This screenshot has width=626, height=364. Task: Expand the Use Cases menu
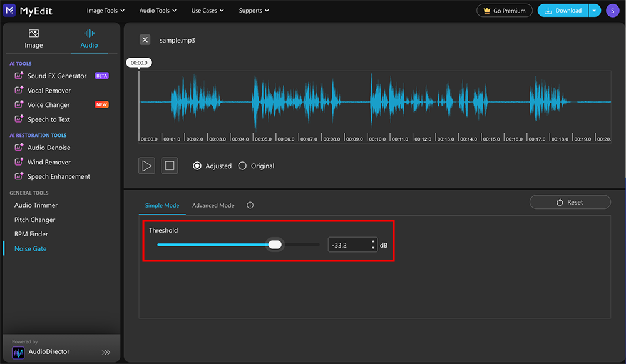[x=207, y=10]
